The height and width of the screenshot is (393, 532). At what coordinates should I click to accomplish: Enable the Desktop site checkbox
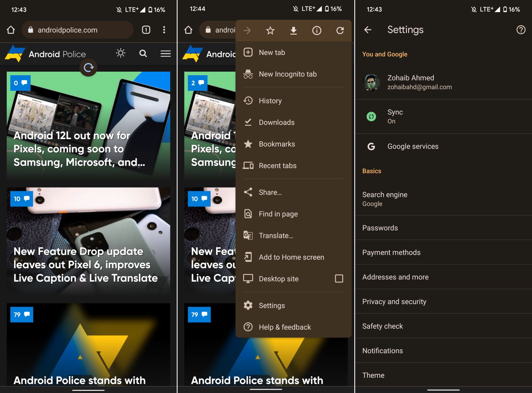coord(339,279)
